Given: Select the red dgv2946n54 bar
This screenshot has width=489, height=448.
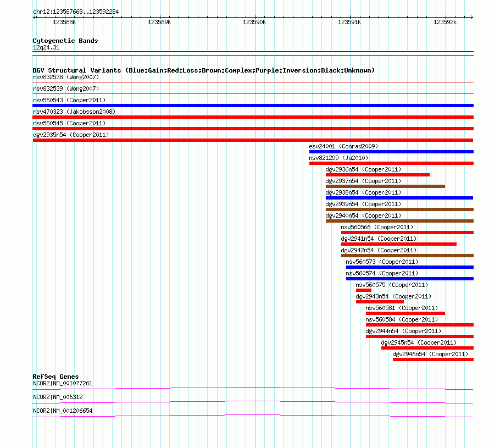Looking at the screenshot, I should point(433,359).
